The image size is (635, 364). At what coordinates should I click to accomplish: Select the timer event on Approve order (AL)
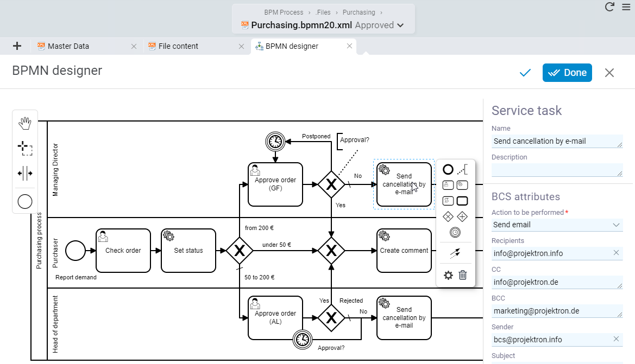[x=303, y=340]
